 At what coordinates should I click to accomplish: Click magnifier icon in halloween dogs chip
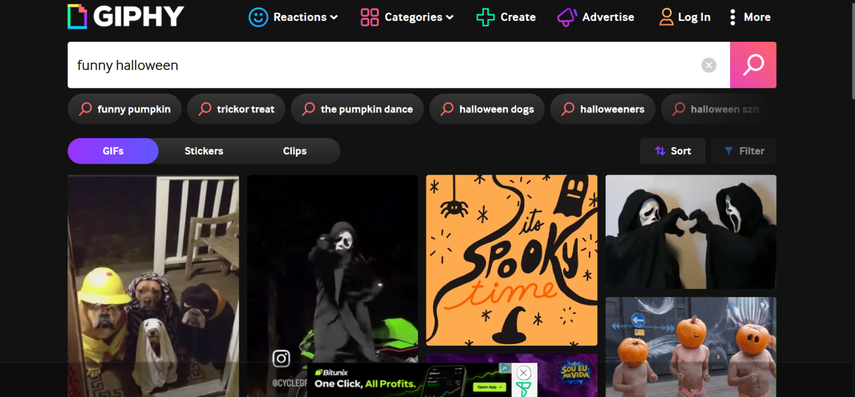[447, 109]
